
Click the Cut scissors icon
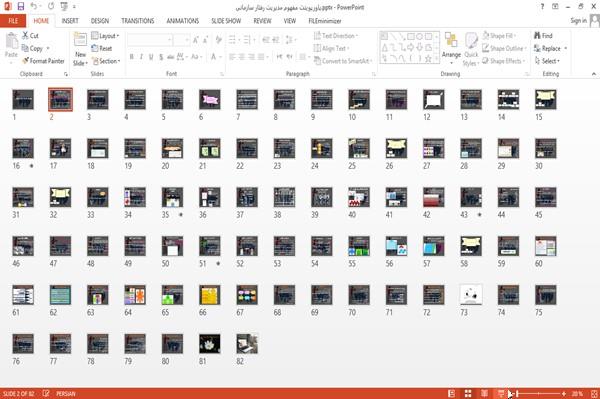coord(26,36)
